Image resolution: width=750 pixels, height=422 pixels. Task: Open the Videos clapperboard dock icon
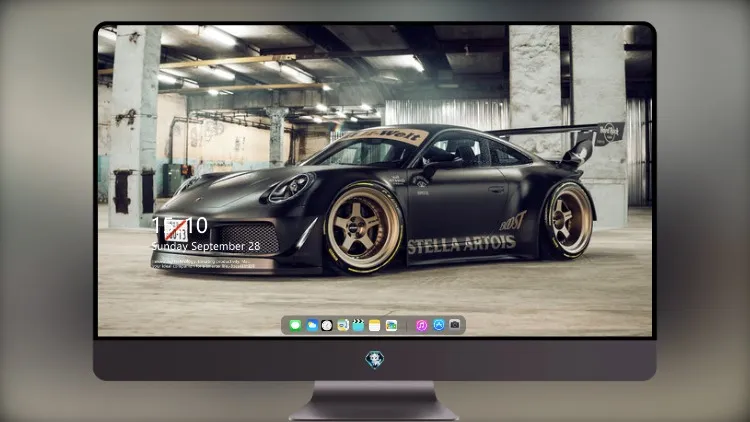pyautogui.click(x=358, y=325)
